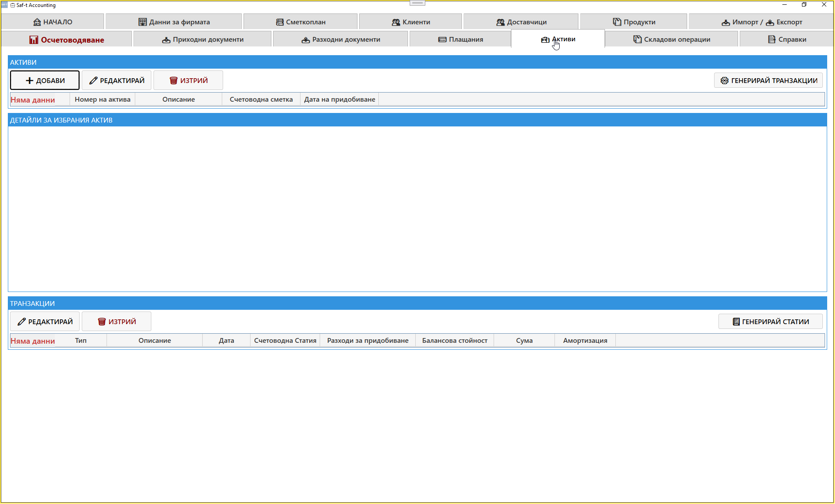835x504 pixels.
Task: Click the drag handle at window top
Action: [x=417, y=3]
